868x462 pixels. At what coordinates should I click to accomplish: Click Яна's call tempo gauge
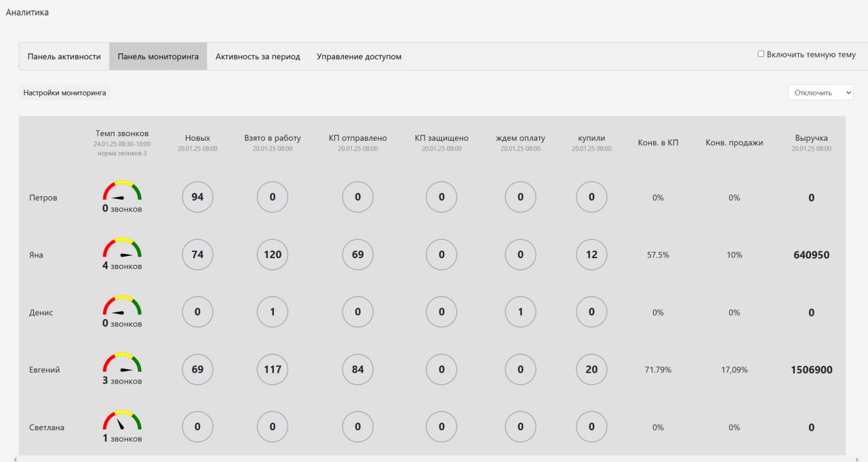122,249
